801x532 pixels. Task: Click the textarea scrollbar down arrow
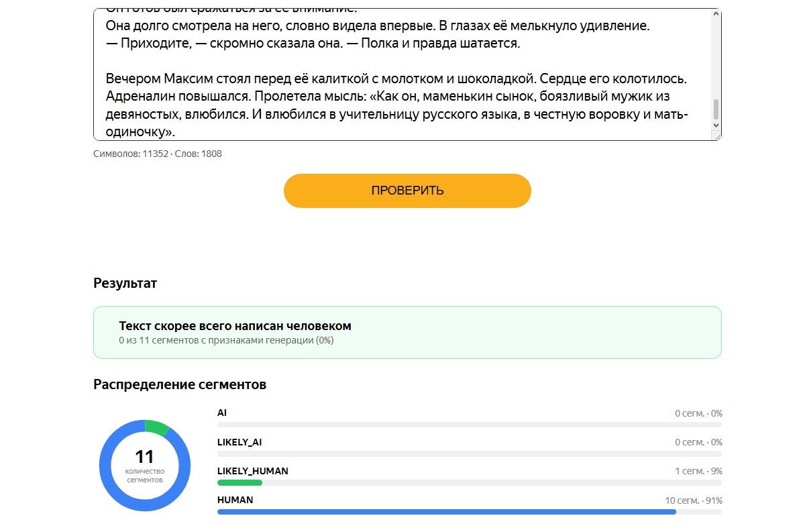[x=716, y=125]
